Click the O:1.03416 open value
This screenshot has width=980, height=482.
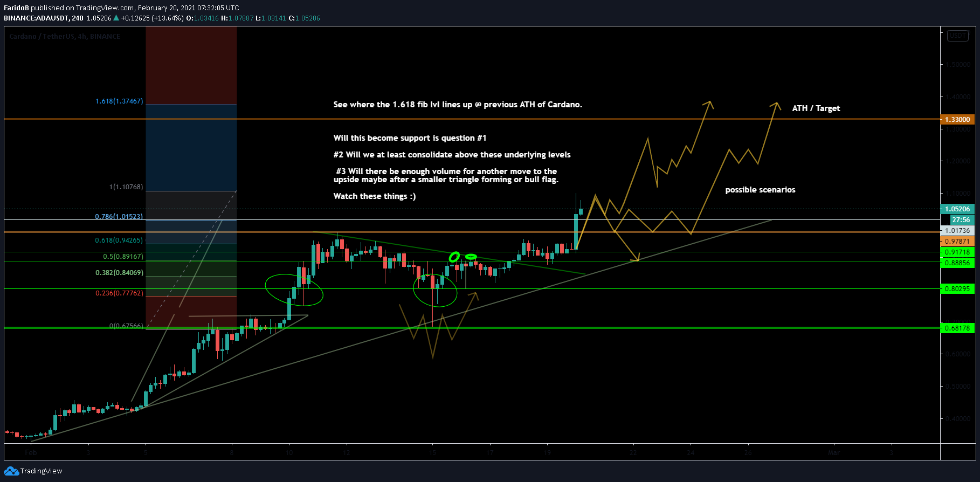(x=203, y=18)
